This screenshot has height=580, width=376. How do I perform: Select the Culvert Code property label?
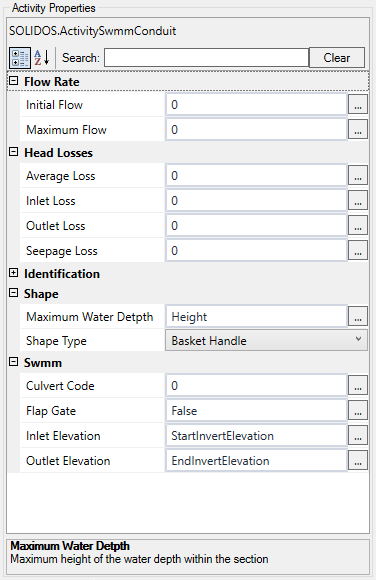[x=60, y=386]
